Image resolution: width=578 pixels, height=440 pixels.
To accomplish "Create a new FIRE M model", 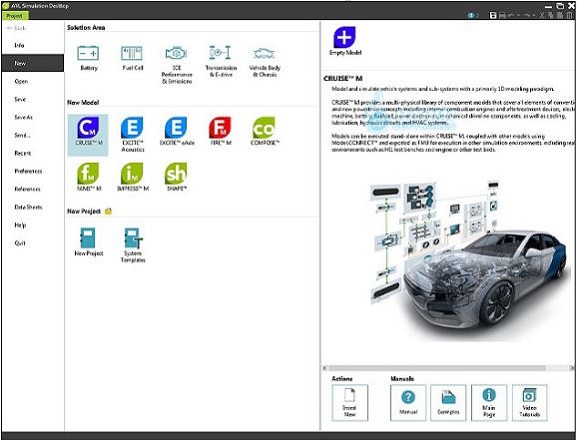I will (220, 131).
